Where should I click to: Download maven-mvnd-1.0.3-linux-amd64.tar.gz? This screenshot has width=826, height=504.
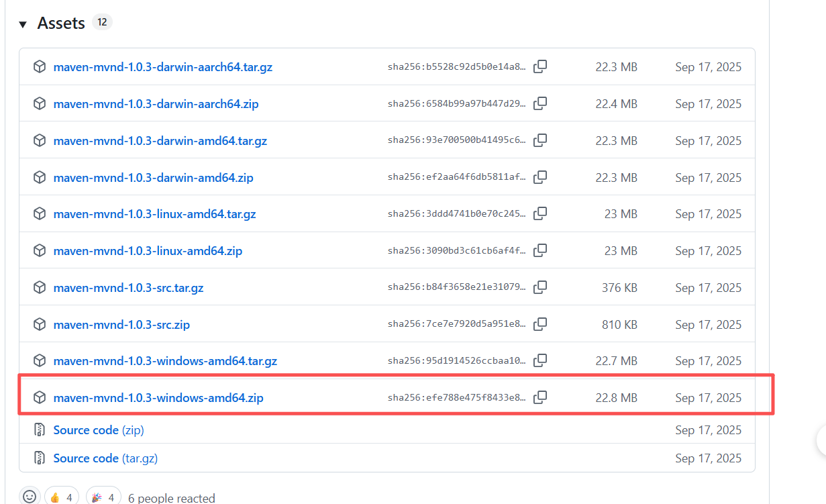click(x=154, y=214)
